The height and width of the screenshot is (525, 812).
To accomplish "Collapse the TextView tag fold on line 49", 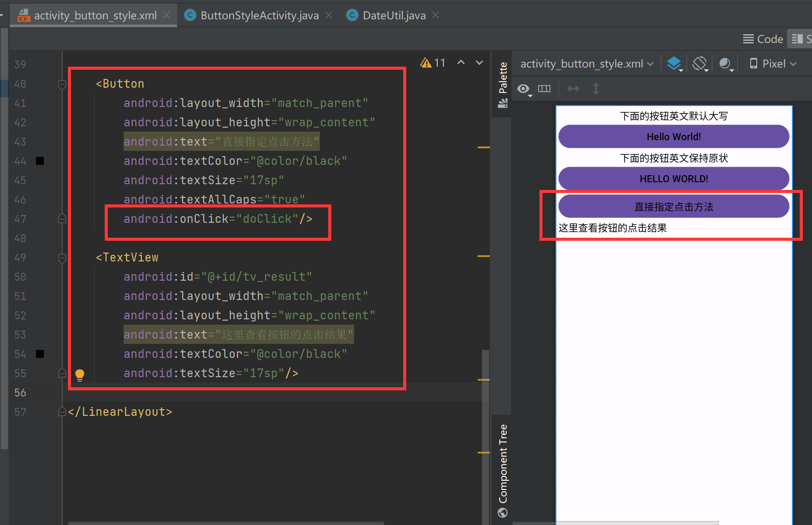I will 62,257.
